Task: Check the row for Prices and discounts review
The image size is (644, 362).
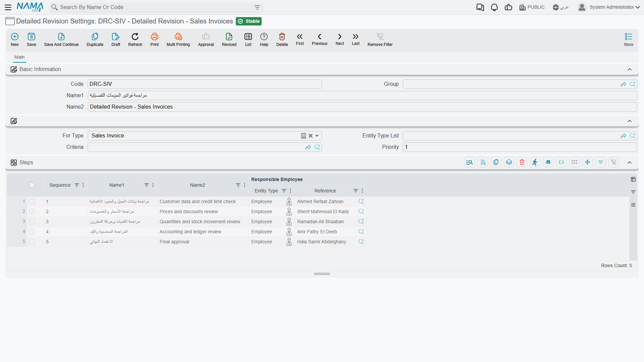Action: point(32,212)
